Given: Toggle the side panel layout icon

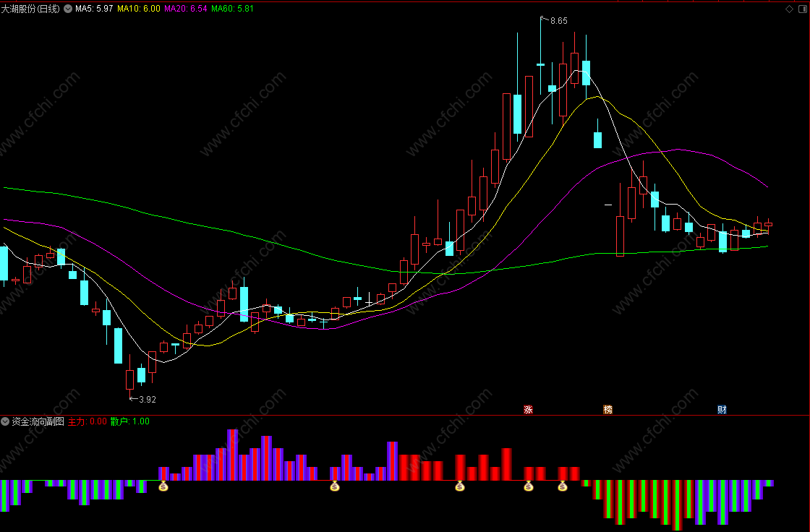Looking at the screenshot, I should (x=802, y=9).
